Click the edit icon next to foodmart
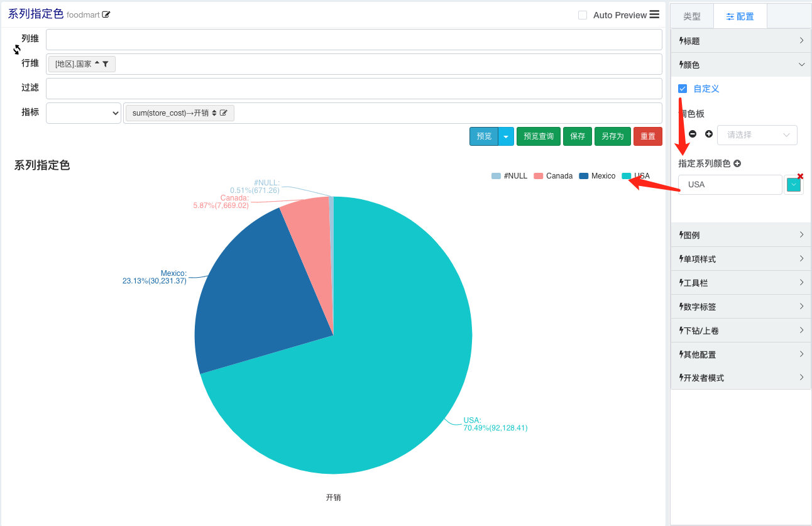 click(x=106, y=15)
